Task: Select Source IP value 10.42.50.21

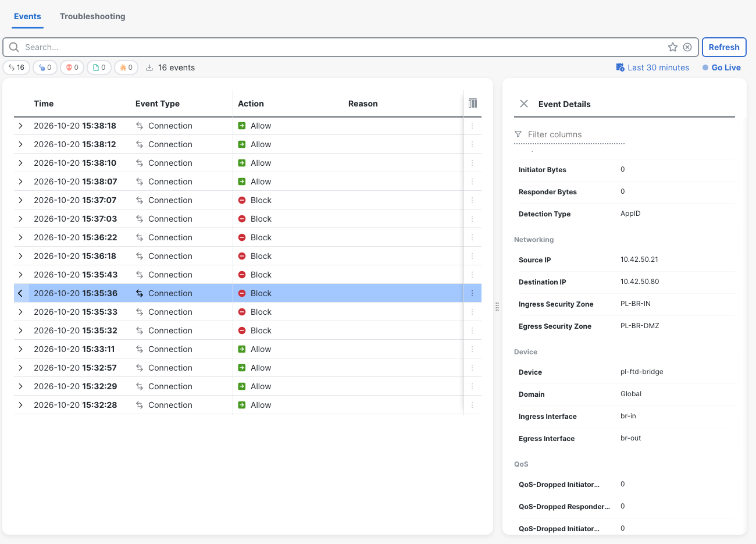Action: tap(639, 259)
